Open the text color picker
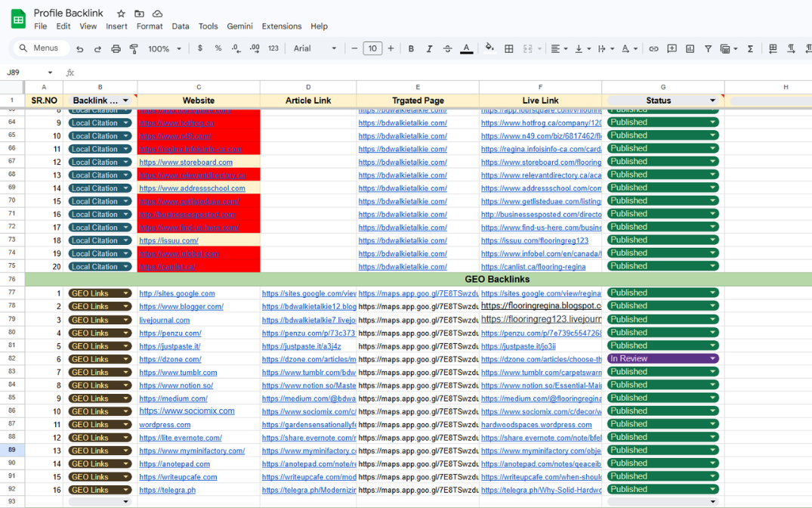This screenshot has width=812, height=508. tap(466, 48)
